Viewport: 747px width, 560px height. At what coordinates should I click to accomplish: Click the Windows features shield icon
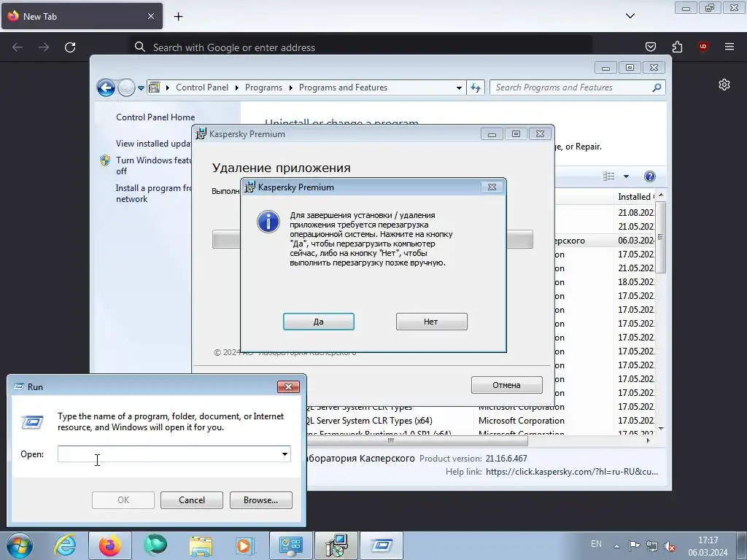(105, 160)
